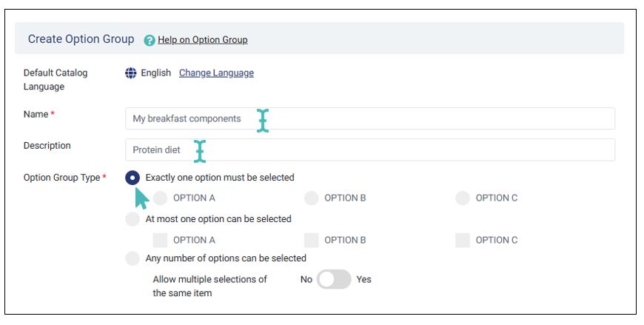Check OPTION C box under At most one option
Viewport: 644px width, 325px height.
pyautogui.click(x=463, y=240)
